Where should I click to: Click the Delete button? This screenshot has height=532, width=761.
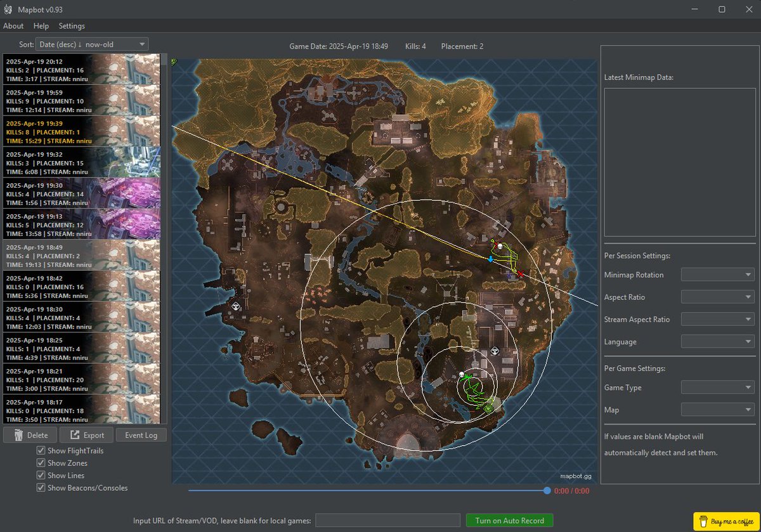(x=29, y=435)
